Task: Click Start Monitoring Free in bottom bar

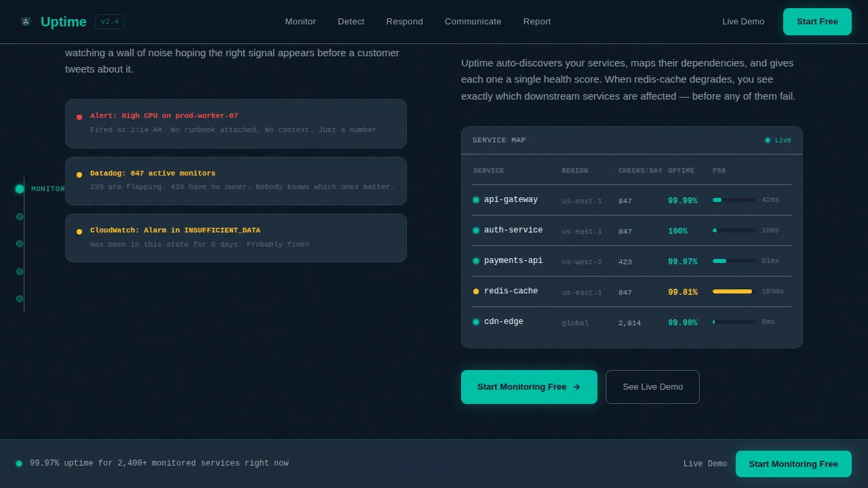Action: [x=793, y=464]
